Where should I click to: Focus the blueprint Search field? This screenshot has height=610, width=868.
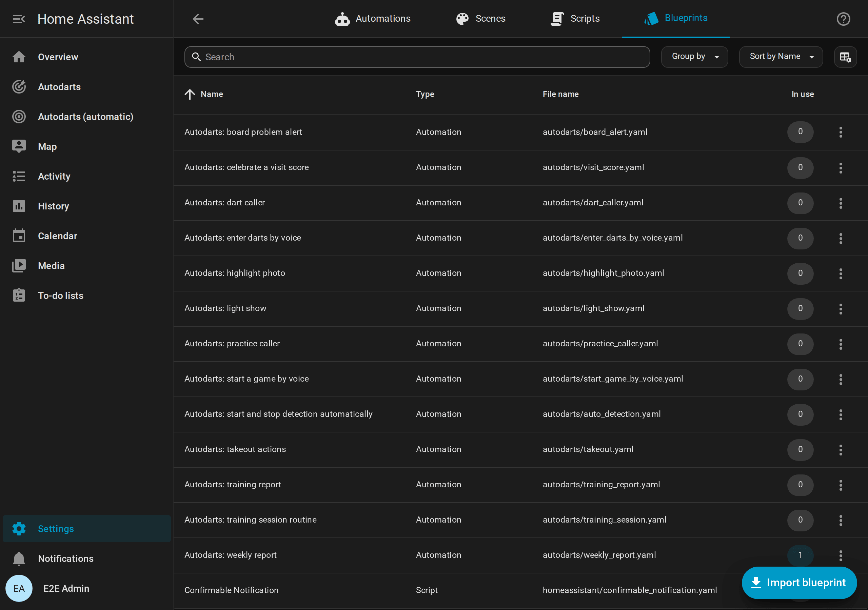(417, 57)
